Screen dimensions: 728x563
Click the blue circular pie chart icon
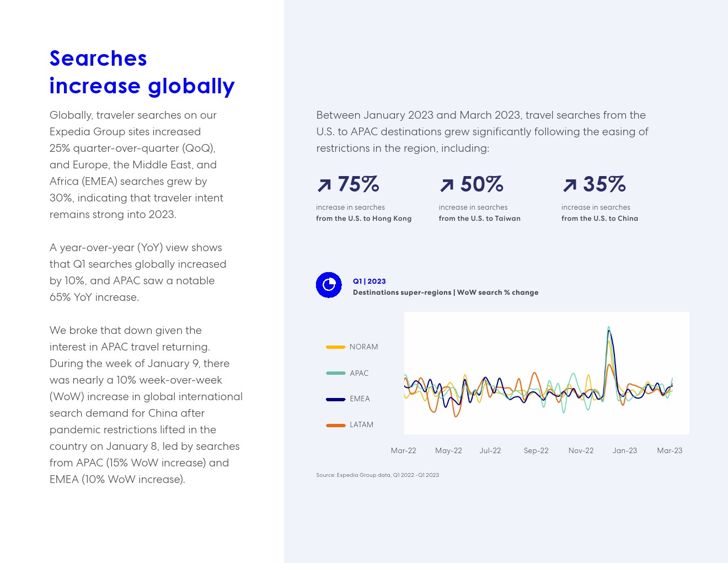coord(329,285)
